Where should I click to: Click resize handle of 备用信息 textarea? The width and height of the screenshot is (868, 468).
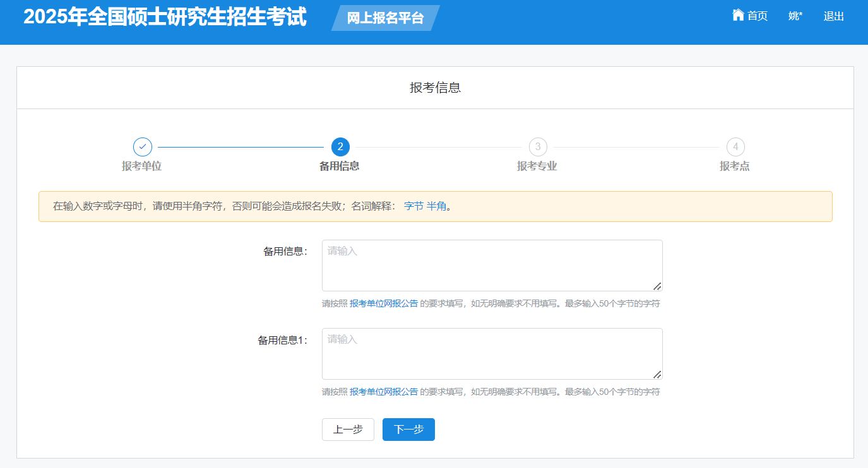tap(657, 286)
